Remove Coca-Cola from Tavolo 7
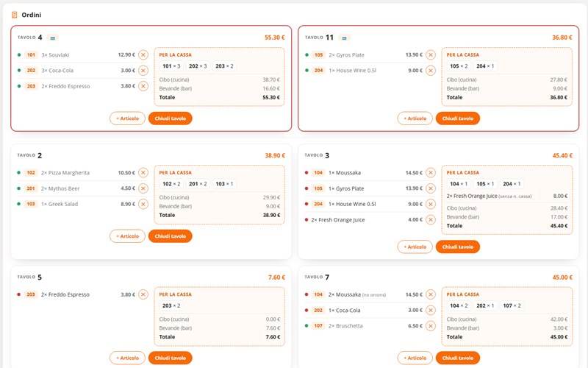 point(431,310)
